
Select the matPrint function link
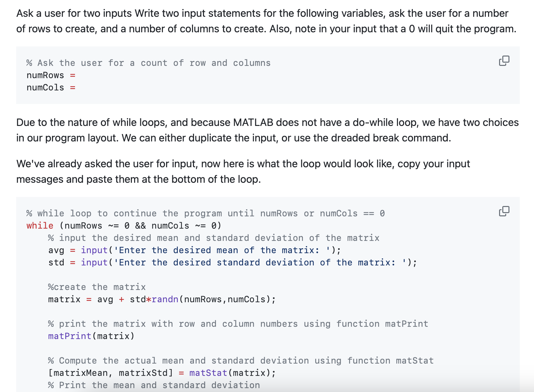(68, 336)
